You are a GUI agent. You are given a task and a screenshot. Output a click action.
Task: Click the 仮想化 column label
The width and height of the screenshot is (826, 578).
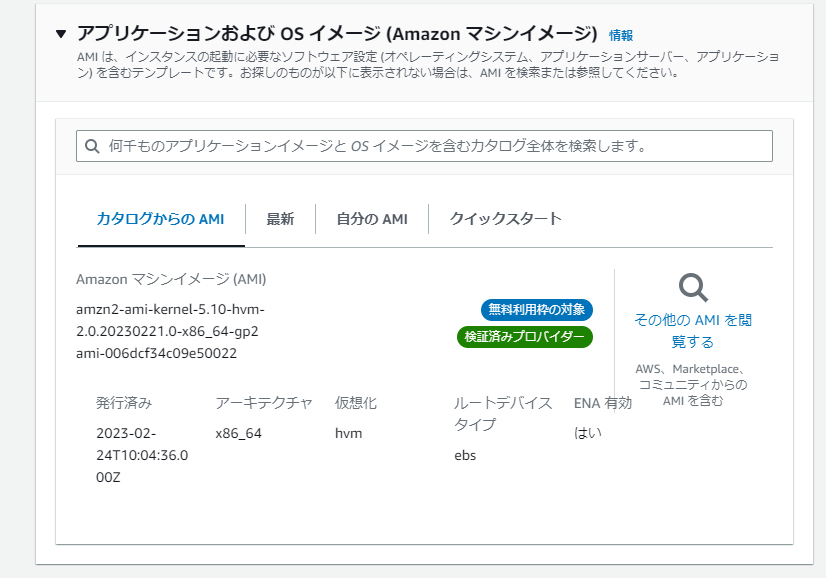click(x=356, y=403)
